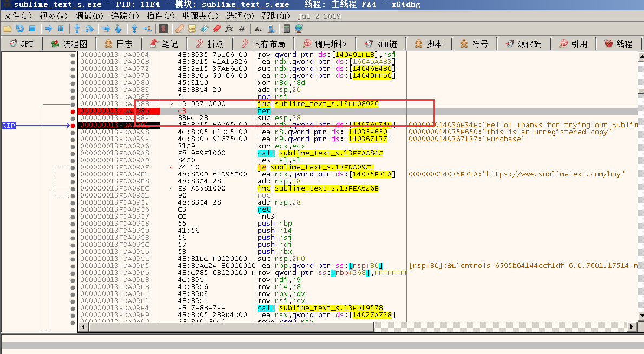Screen dimensions: 644x354
Task: Click the Trace Into icon
Action: (x=106, y=29)
